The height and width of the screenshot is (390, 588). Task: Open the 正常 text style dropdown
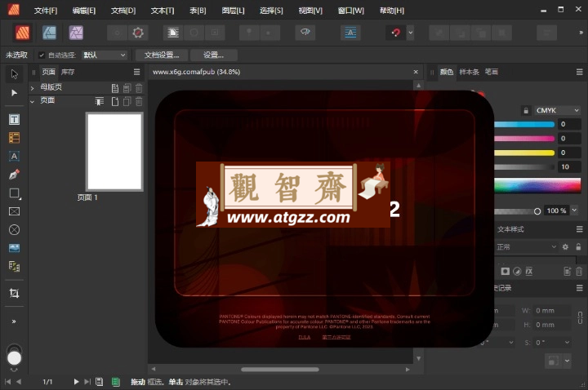(x=526, y=247)
